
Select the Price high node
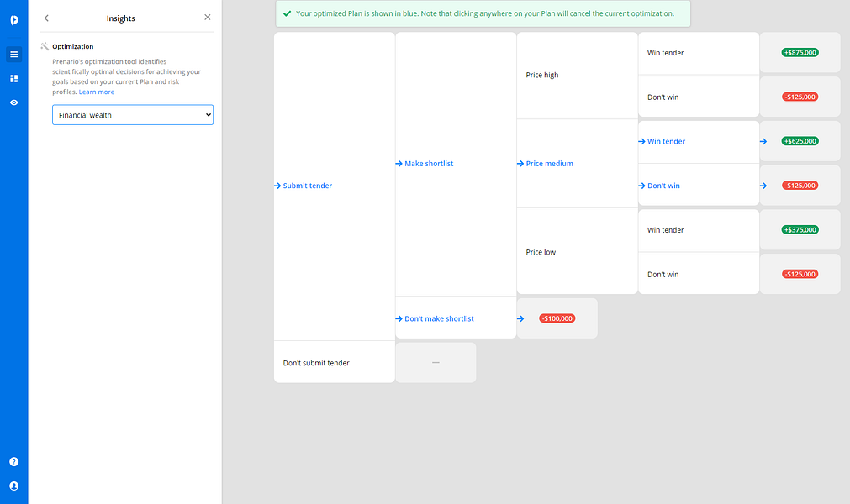[578, 76]
